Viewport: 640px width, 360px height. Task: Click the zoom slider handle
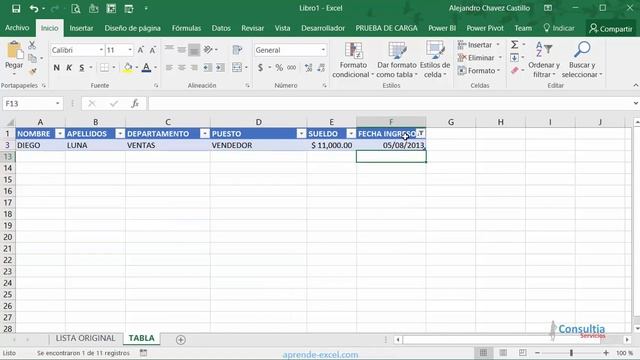tap(571, 353)
